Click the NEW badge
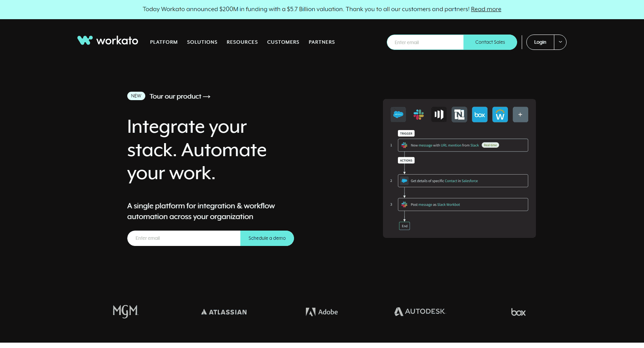The image size is (644, 348). pos(136,96)
